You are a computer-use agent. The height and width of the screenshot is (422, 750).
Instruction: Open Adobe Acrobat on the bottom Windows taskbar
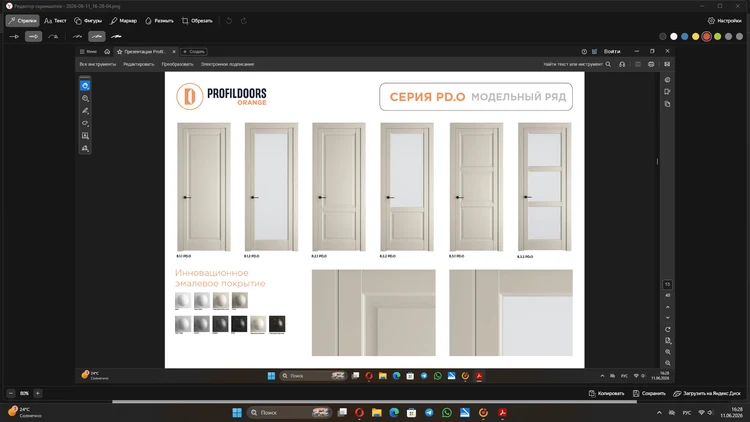pos(502,412)
